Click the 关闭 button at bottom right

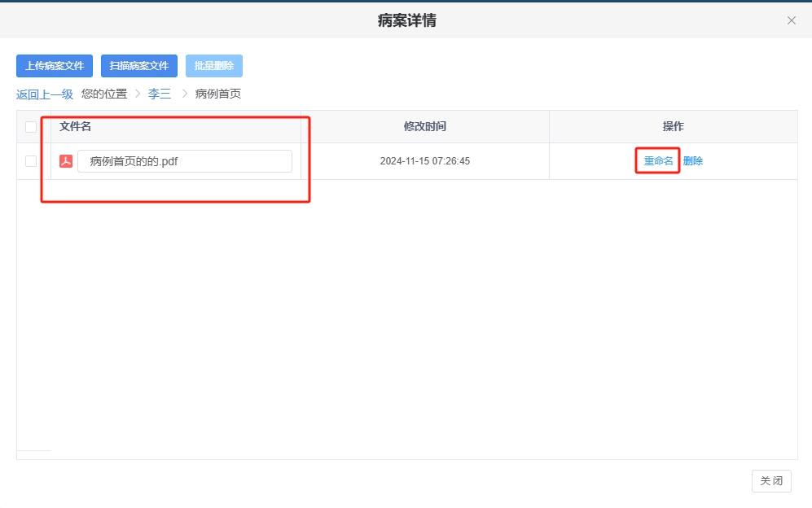tap(770, 480)
